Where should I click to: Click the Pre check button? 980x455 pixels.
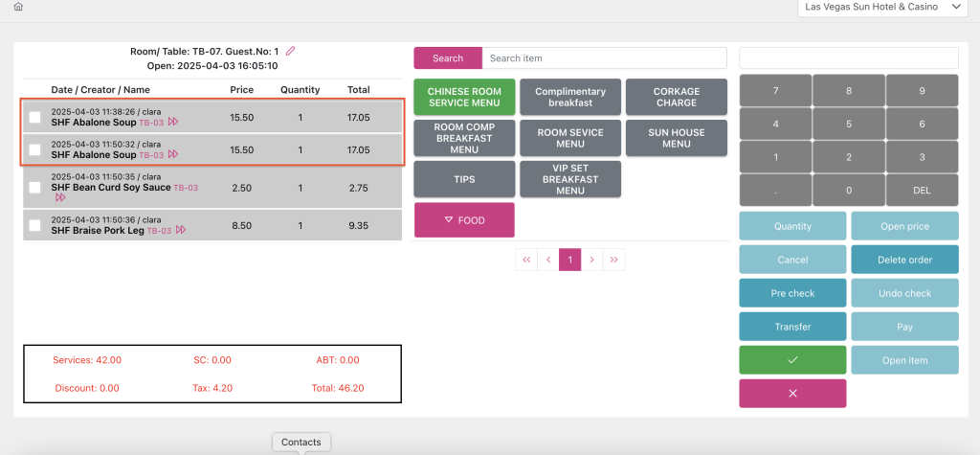click(791, 293)
